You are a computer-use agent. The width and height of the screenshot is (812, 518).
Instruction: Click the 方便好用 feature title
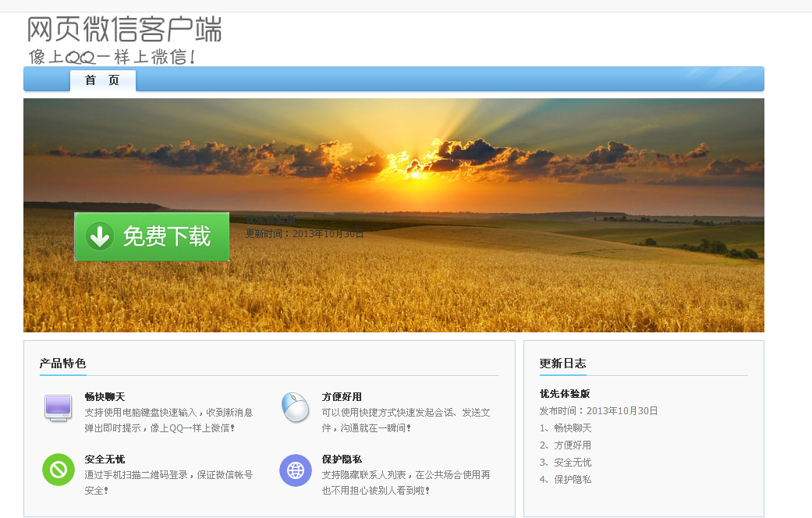pyautogui.click(x=342, y=397)
